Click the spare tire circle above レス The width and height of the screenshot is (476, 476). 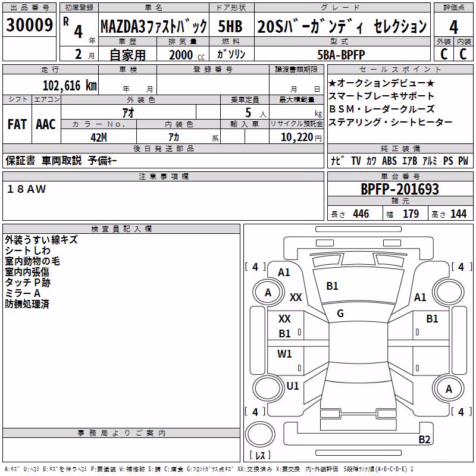[x=260, y=434]
